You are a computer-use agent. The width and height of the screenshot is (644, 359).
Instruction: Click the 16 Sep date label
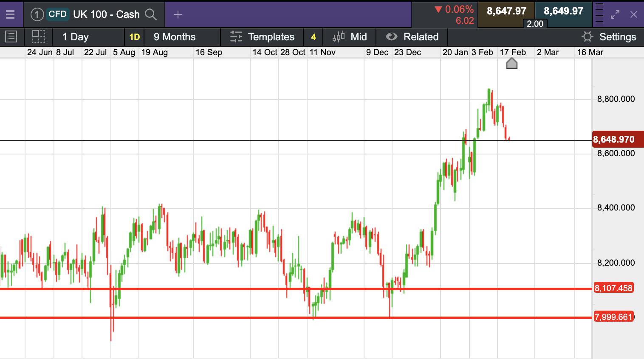209,52
